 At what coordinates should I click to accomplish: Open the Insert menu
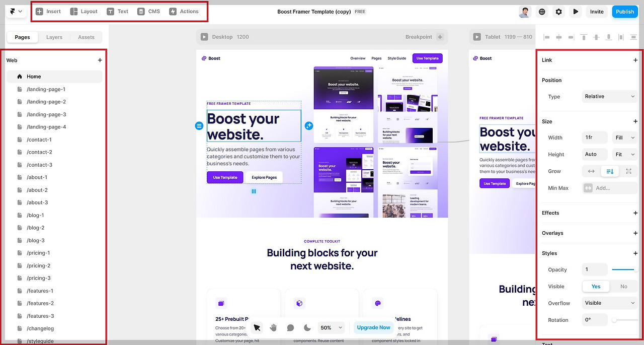pyautogui.click(x=48, y=11)
